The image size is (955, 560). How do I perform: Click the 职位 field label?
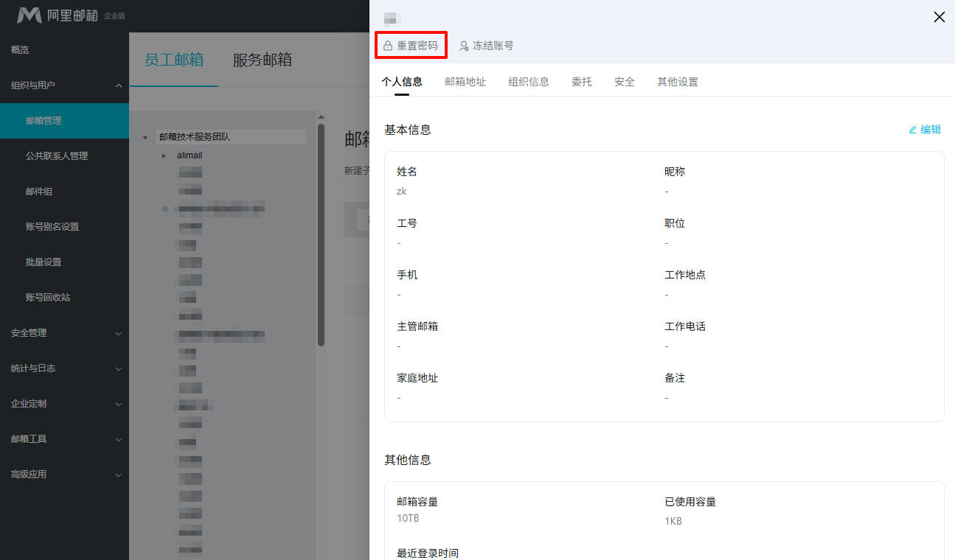pos(675,223)
